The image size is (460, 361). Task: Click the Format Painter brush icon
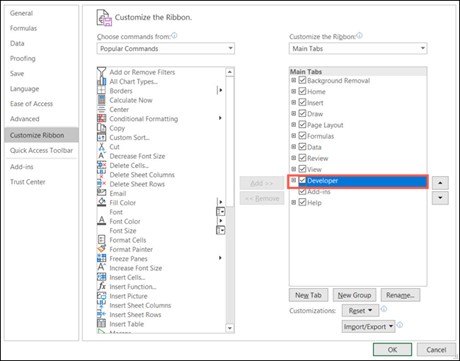click(101, 249)
